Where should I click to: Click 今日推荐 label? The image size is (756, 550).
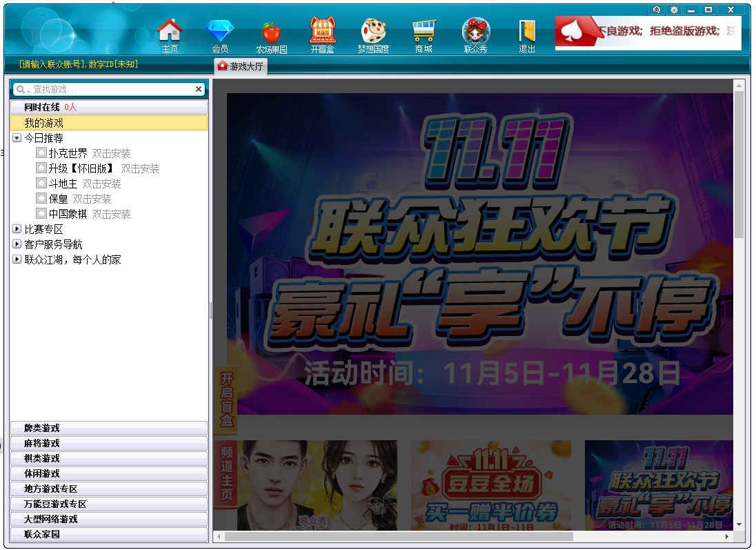(44, 138)
